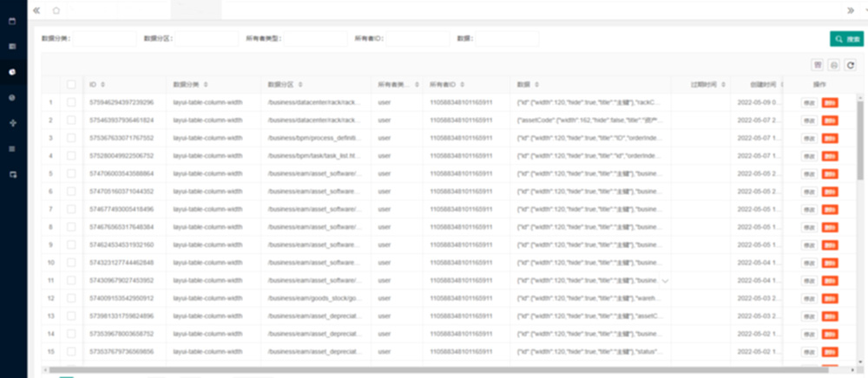The height and width of the screenshot is (378, 868).
Task: Tick the checkbox on row 5
Action: click(x=71, y=173)
